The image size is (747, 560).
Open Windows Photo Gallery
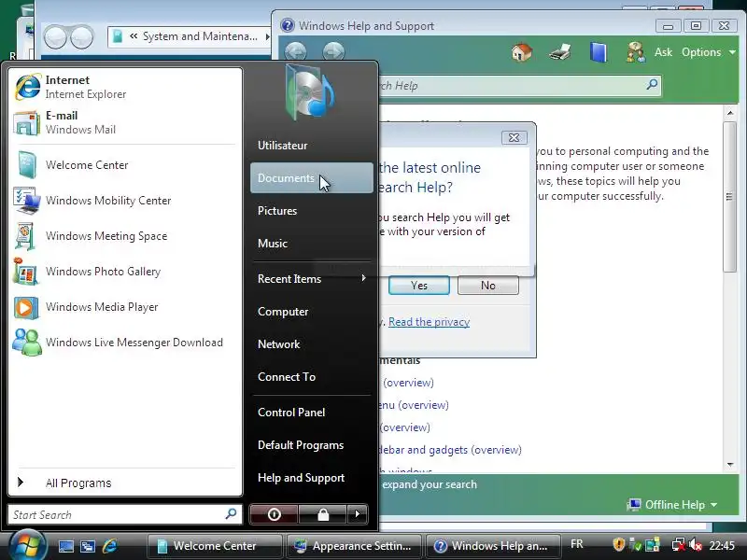(x=126, y=272)
